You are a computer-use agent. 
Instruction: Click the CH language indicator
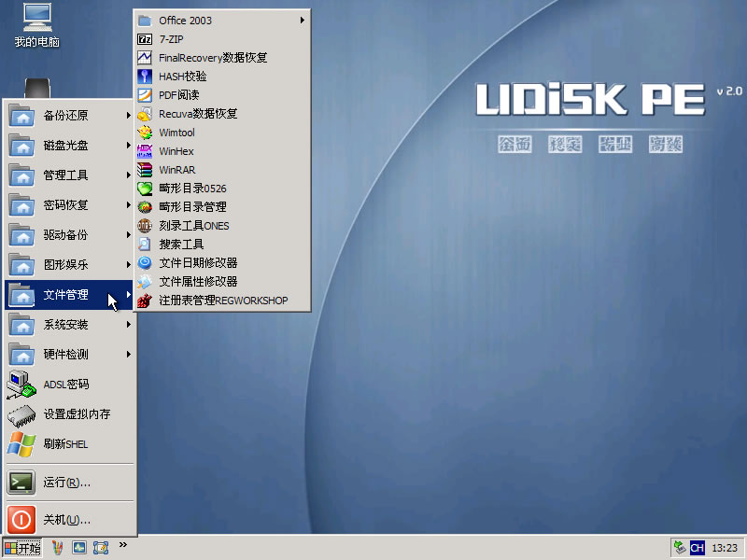[x=697, y=548]
